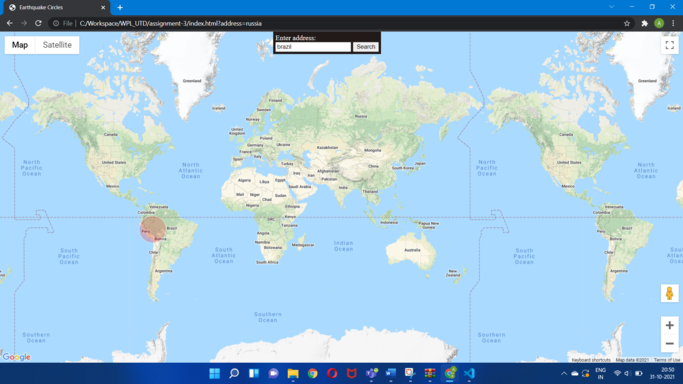Open a new browser tab

coord(120,7)
